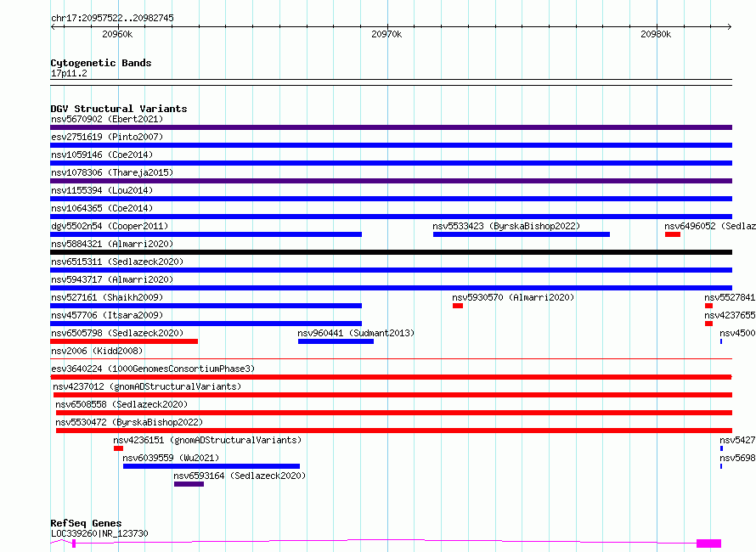Viewport: 756px width, 552px height.
Task: Open variant label nsv1059146 (Coe2014)
Action: [x=102, y=155]
